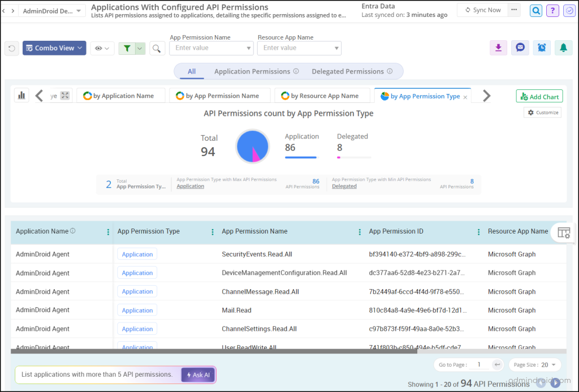Click the 86 Application count in the chart
The image size is (579, 392).
click(290, 148)
